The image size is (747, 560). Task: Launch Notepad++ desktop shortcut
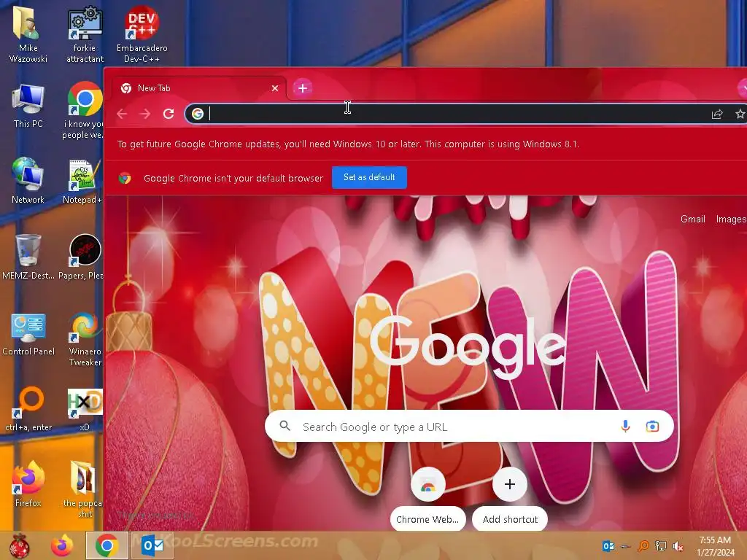pos(84,181)
